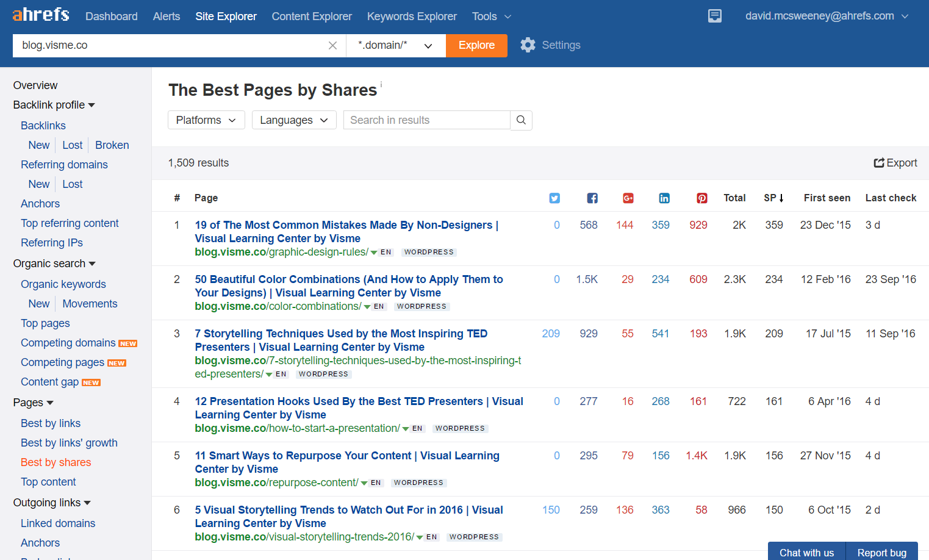929x560 pixels.
Task: Open the Movements link
Action: (x=90, y=304)
